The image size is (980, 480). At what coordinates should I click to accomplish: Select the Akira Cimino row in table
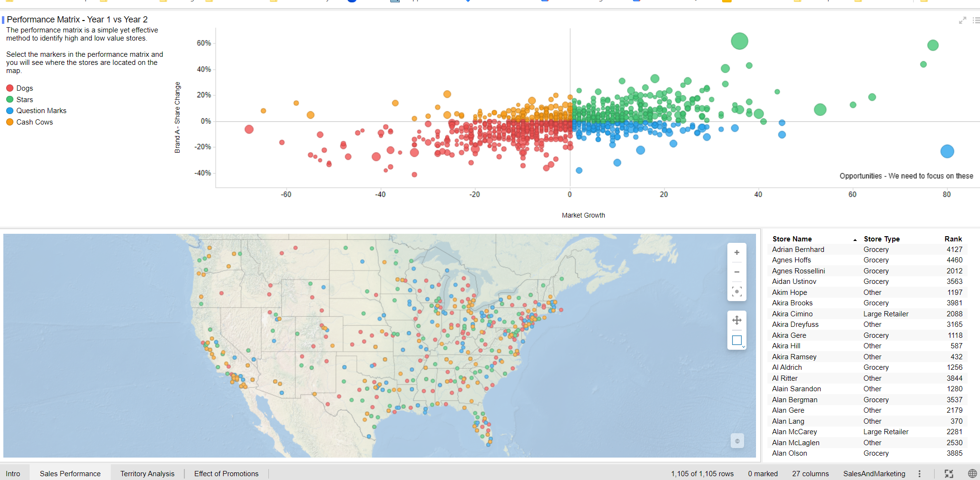[792, 314]
